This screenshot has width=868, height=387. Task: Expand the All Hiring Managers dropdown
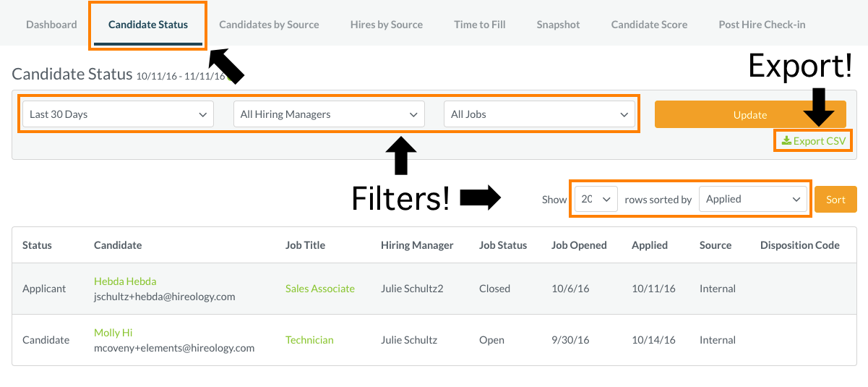point(329,114)
